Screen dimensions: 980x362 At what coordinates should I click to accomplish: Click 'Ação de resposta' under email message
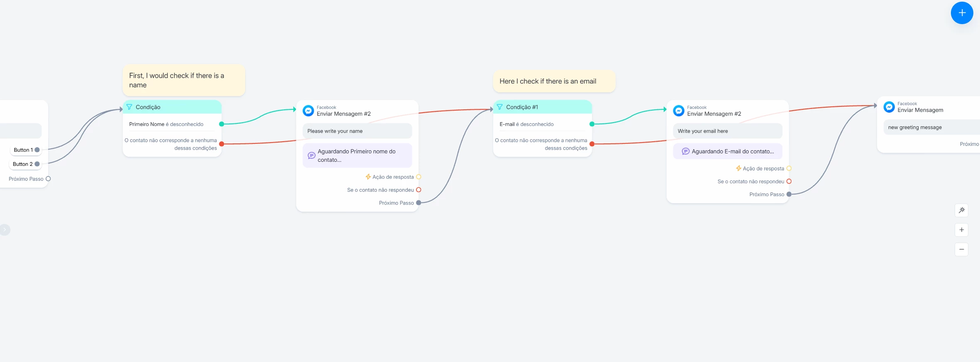(763, 169)
